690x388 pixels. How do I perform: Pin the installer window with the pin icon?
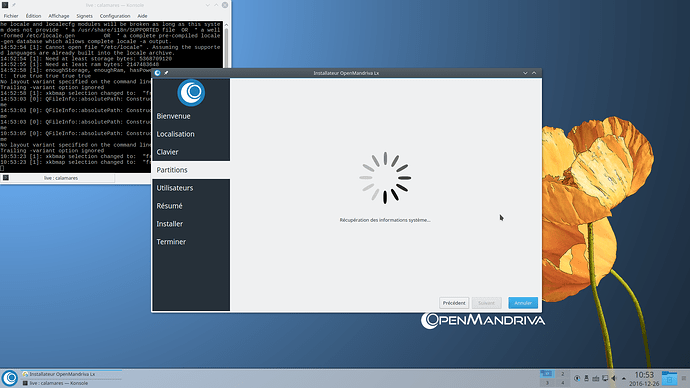coord(166,73)
